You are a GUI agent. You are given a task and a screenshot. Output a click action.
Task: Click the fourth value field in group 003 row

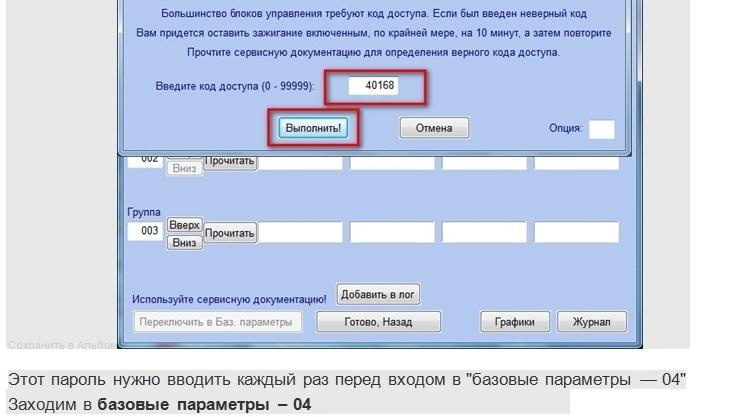[x=574, y=232]
